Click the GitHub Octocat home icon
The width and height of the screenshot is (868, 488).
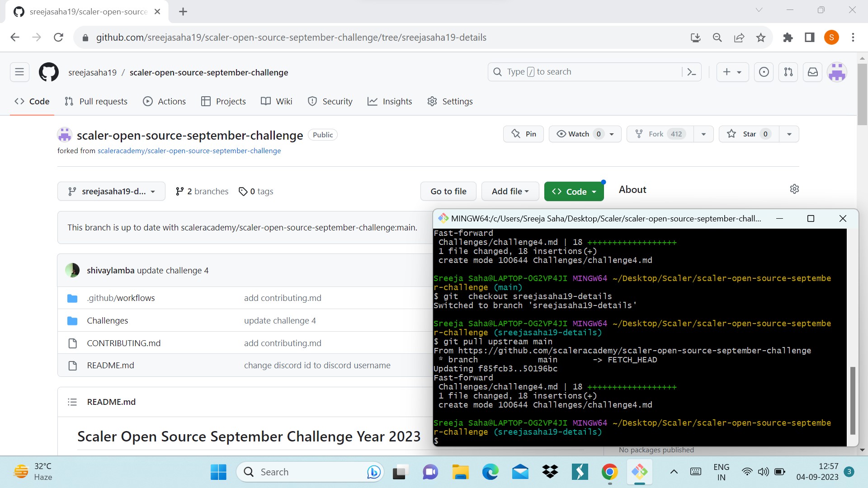(48, 72)
